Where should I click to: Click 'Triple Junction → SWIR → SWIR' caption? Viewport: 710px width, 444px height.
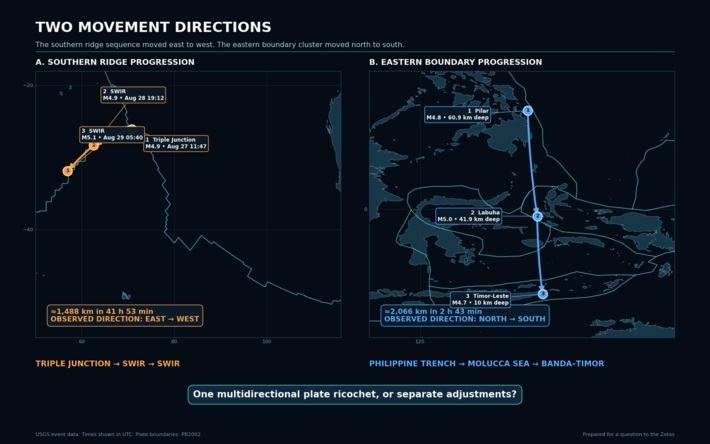point(108,363)
